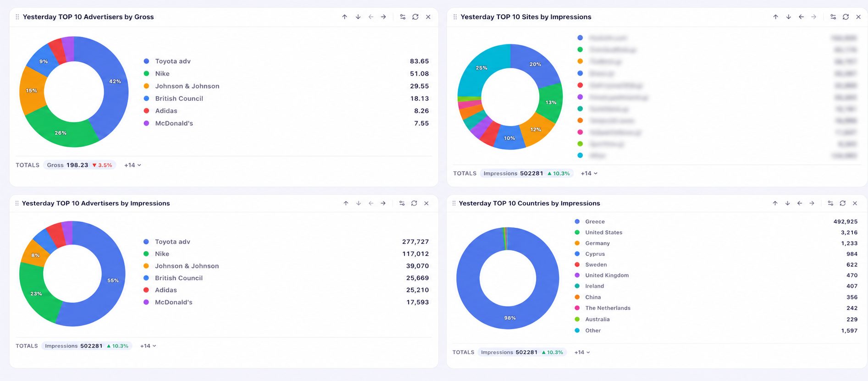This screenshot has width=868, height=381.
Task: Open settings of Advertisers by Gross widget
Action: [x=403, y=17]
